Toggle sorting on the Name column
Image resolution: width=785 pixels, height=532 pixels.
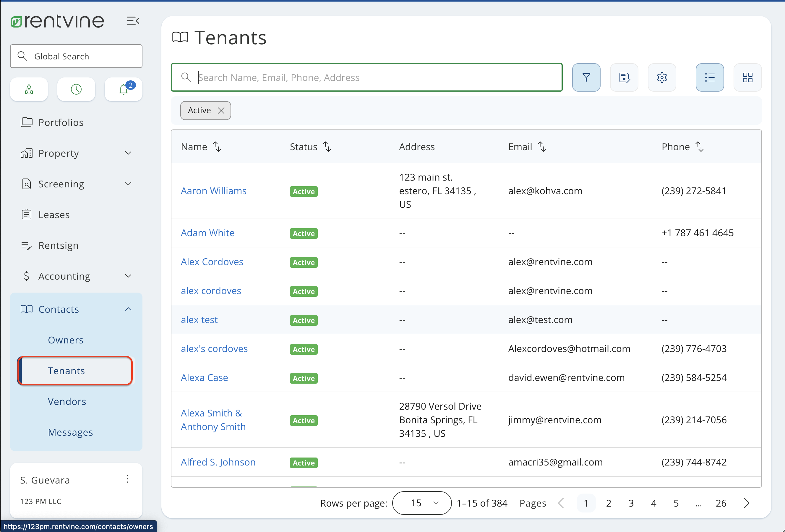[x=217, y=146]
